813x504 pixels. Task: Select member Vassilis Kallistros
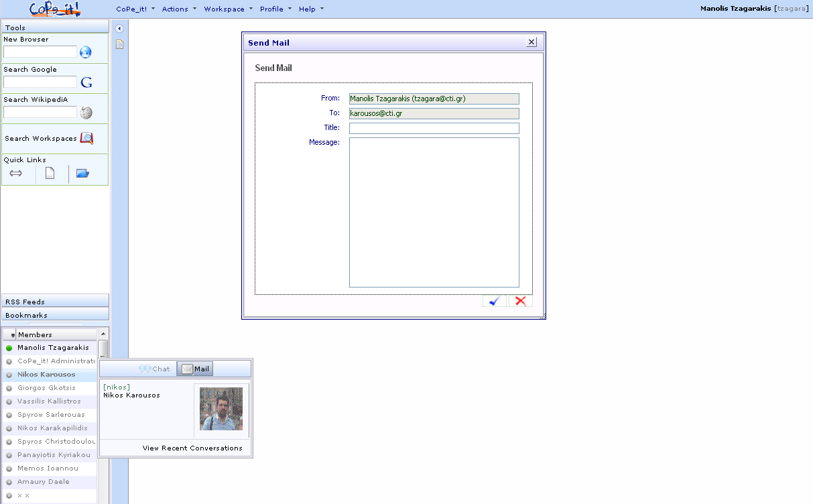pos(49,401)
